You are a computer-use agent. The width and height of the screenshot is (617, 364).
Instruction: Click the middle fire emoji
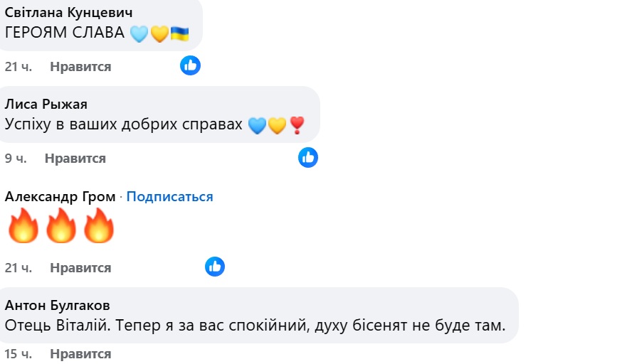(x=60, y=226)
